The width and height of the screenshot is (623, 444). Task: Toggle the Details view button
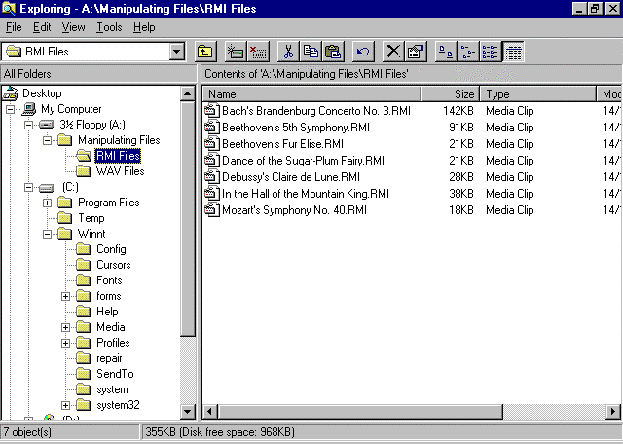point(513,51)
